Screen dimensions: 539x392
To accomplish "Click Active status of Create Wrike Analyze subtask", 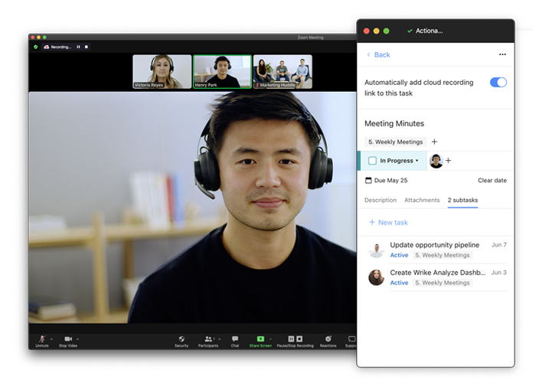I will 399,283.
